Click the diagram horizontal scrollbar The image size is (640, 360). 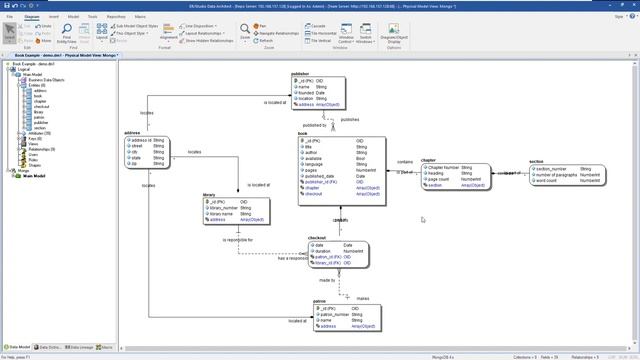click(x=376, y=349)
